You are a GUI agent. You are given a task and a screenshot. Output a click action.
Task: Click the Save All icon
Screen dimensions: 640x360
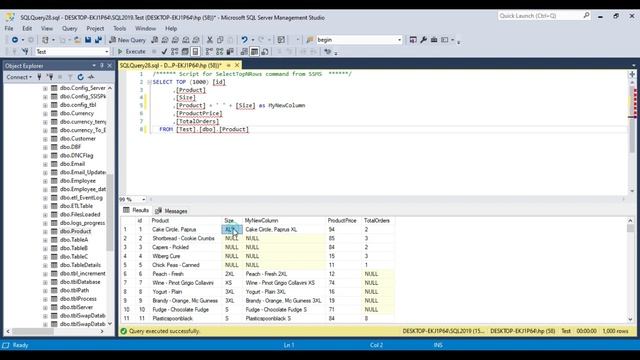point(98,40)
